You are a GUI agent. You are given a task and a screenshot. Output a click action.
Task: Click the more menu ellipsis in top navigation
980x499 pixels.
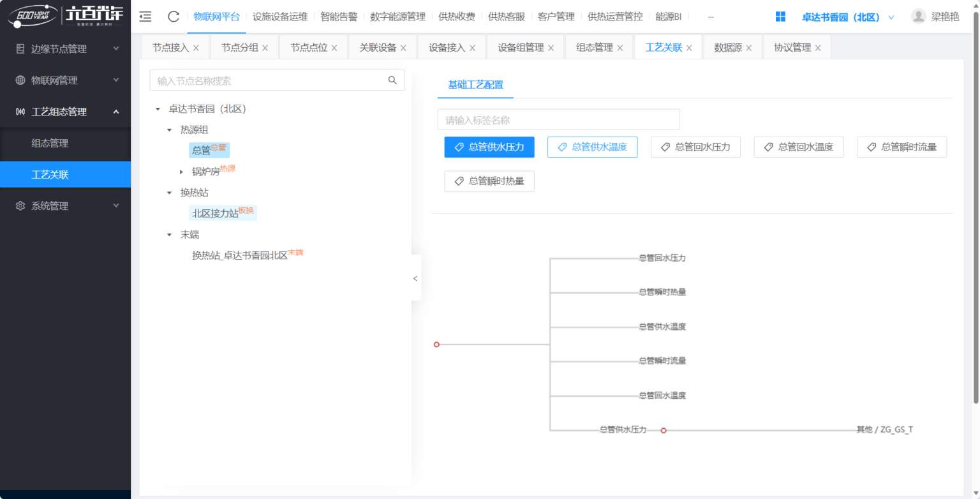pyautogui.click(x=711, y=17)
